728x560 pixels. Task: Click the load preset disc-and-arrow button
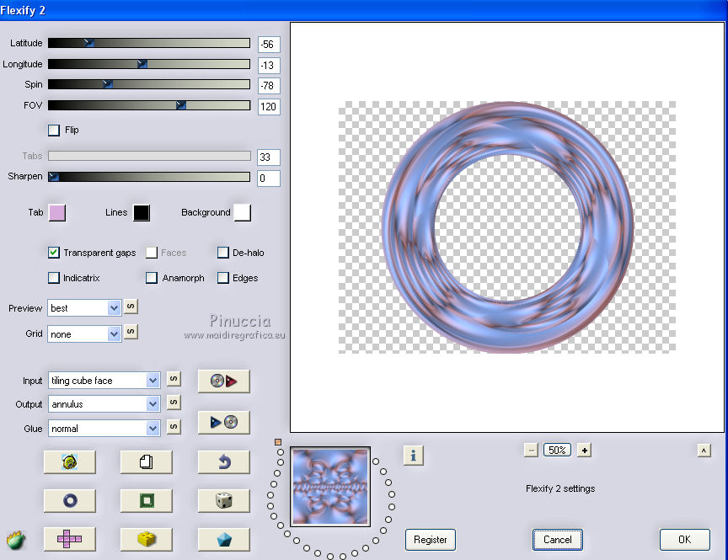(224, 381)
